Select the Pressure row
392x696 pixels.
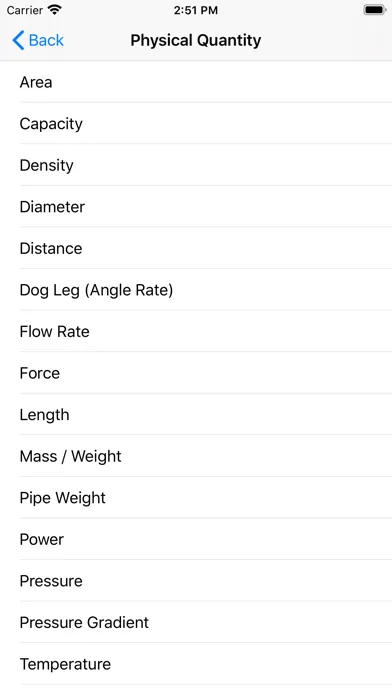[x=196, y=581]
